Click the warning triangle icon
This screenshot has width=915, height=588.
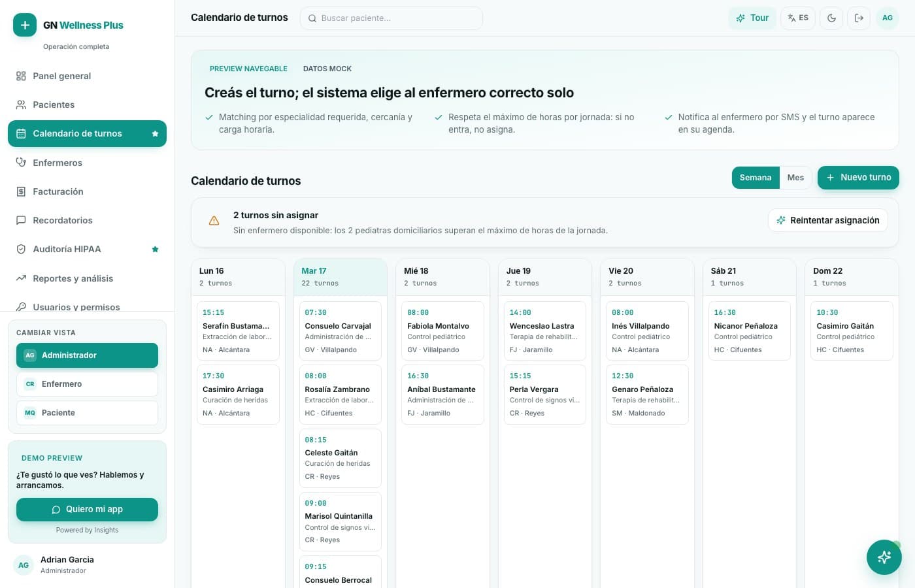[214, 221]
